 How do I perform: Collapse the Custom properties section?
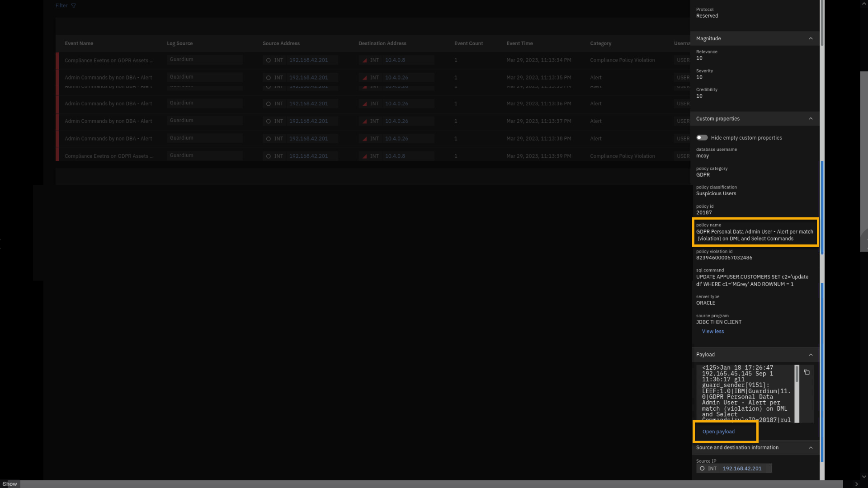tap(811, 119)
